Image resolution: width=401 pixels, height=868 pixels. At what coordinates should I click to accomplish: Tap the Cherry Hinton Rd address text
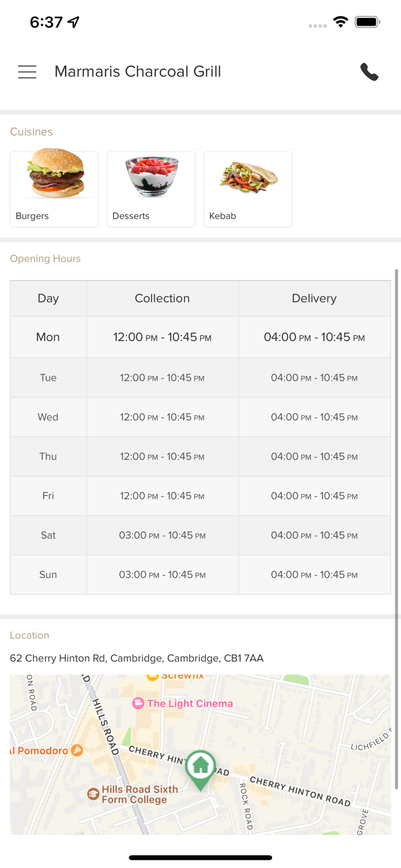[137, 658]
